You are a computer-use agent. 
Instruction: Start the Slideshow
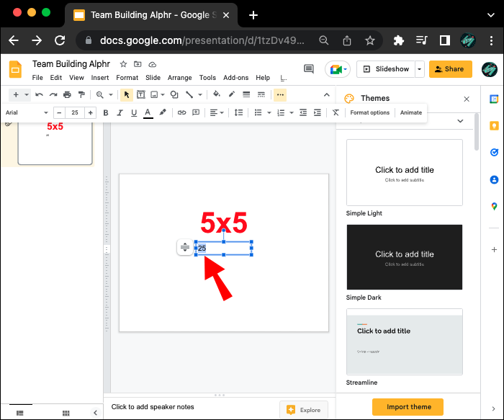point(386,69)
